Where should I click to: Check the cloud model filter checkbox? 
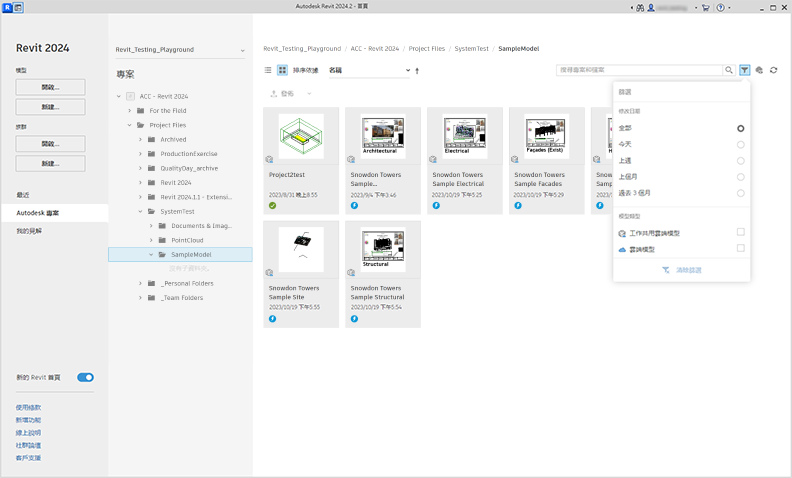coord(740,248)
